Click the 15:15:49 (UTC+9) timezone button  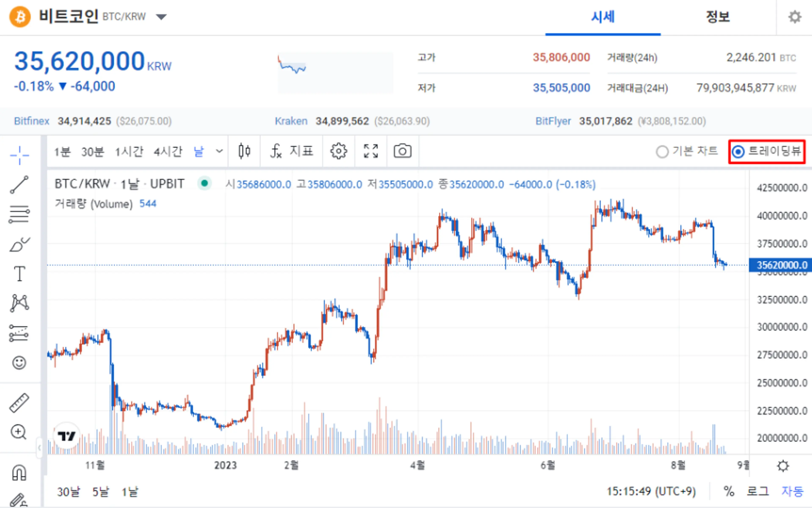click(651, 492)
